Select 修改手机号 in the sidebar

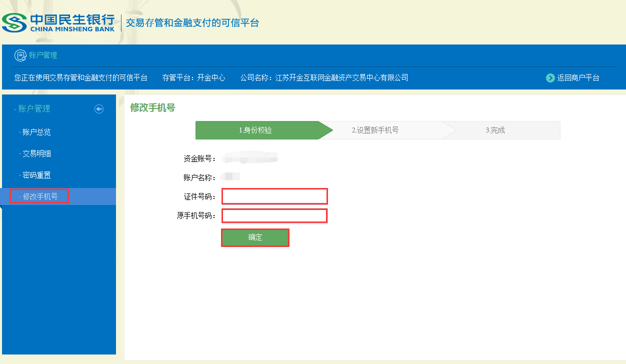point(40,197)
